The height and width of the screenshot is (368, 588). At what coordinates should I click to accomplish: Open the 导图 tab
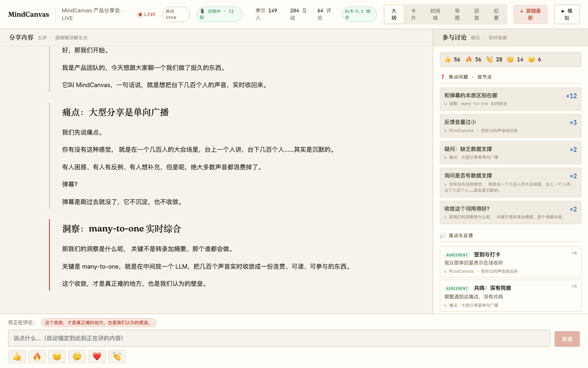point(457,14)
